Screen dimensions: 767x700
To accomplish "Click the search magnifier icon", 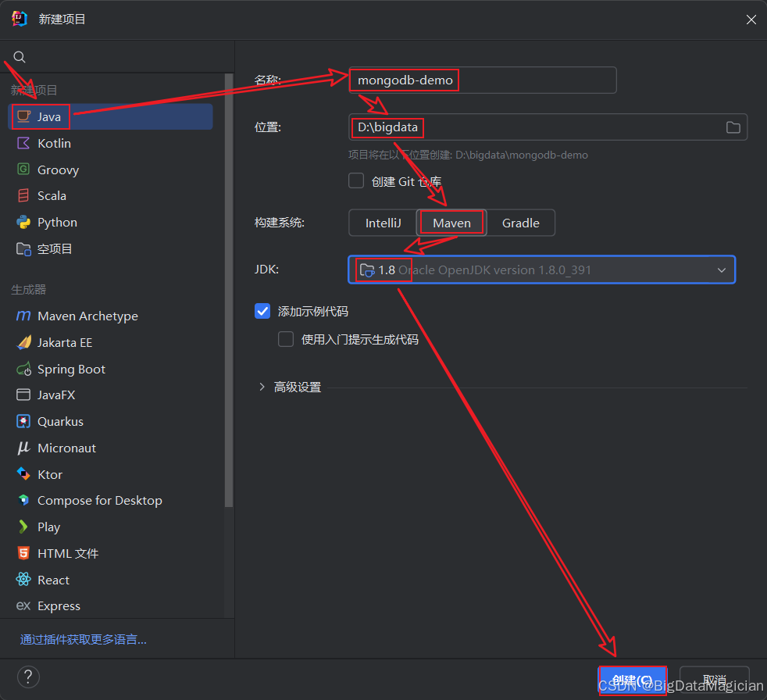I will [x=19, y=57].
